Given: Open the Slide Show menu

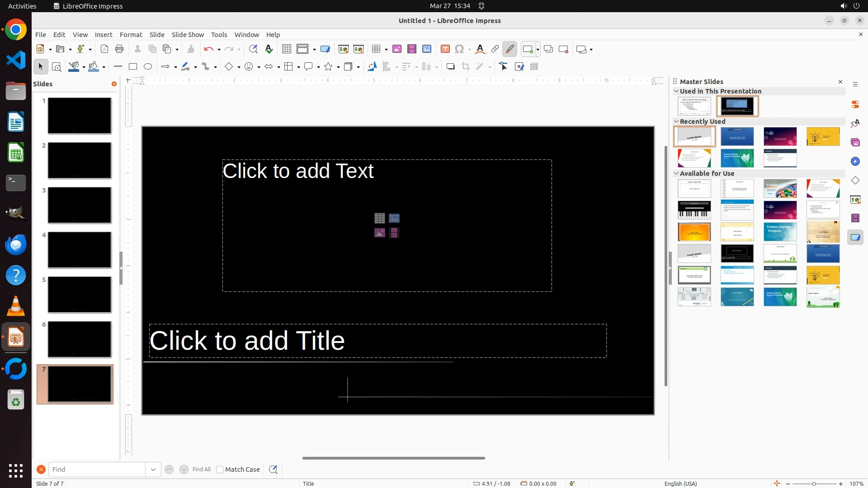Looking at the screenshot, I should (188, 35).
